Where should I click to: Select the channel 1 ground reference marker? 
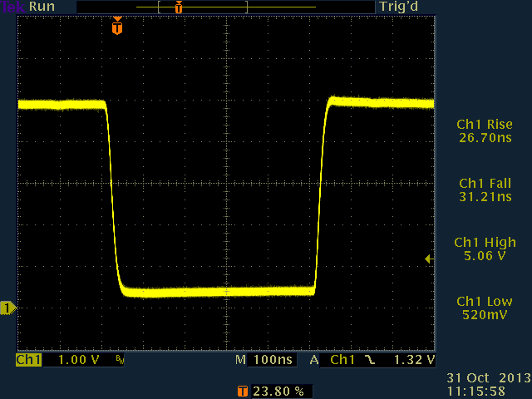[x=8, y=308]
